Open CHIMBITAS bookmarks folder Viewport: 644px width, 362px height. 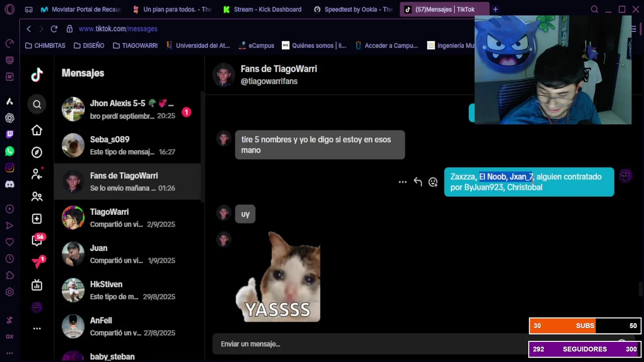(45, 45)
